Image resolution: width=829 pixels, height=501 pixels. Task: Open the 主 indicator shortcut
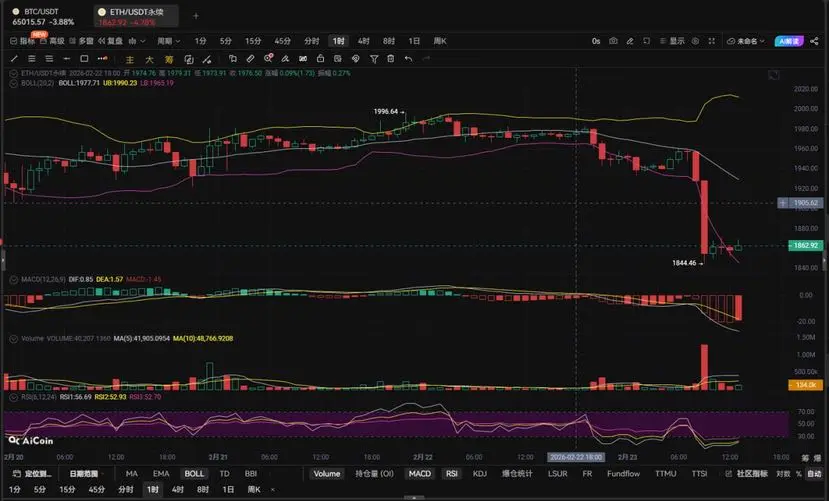[x=130, y=59]
